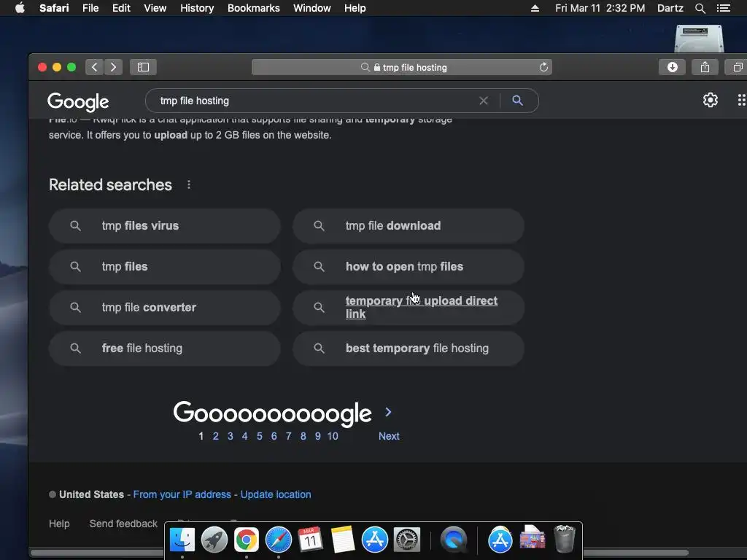Reload the page with the refresh icon
This screenshot has height=560, width=747.
(x=543, y=67)
